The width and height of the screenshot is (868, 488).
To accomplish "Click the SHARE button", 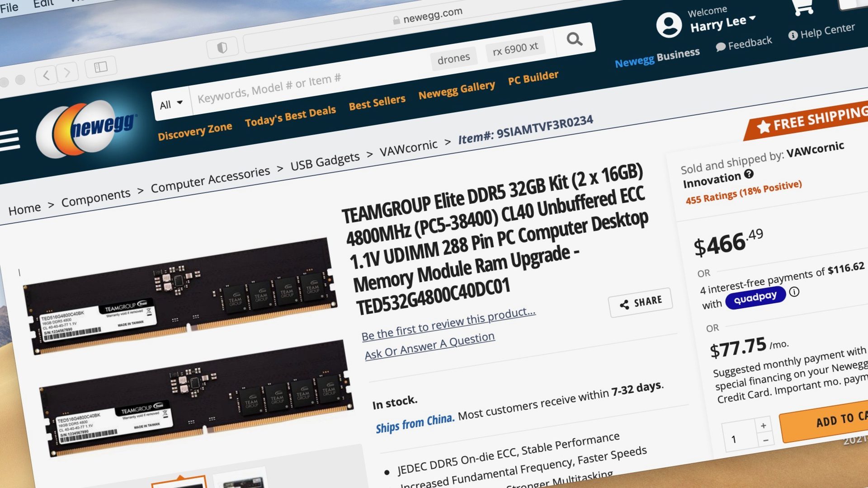I will point(641,302).
